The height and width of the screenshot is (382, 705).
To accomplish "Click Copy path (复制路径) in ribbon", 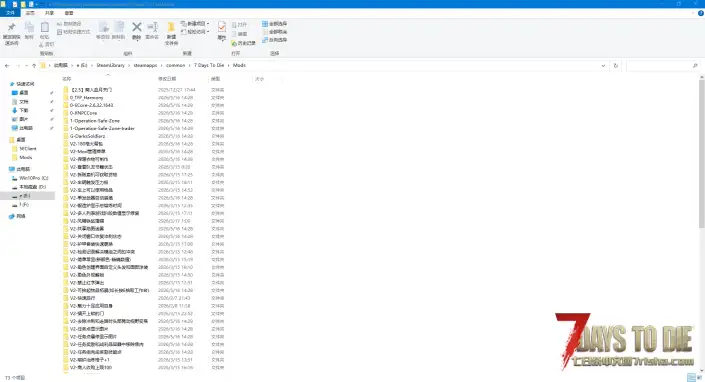I will click(69, 24).
